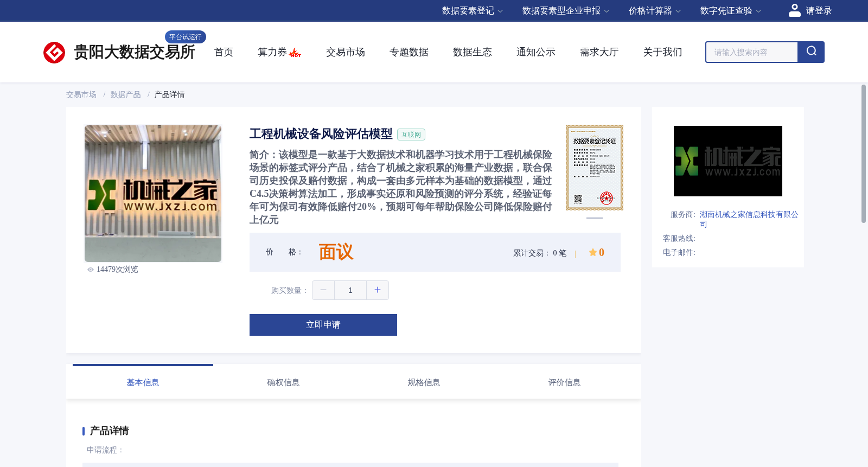This screenshot has height=467, width=868.
Task: Click the 立即申请 button
Action: click(323, 325)
